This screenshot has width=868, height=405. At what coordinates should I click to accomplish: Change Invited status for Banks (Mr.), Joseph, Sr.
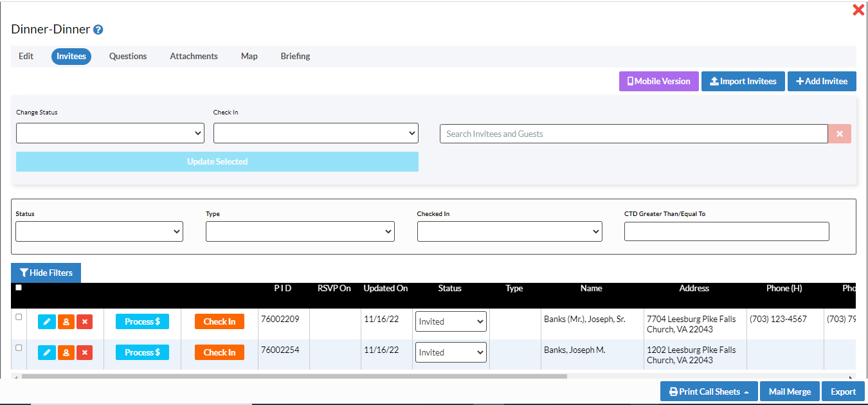pyautogui.click(x=451, y=321)
